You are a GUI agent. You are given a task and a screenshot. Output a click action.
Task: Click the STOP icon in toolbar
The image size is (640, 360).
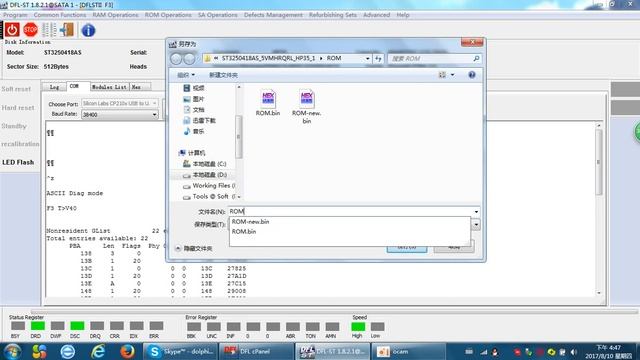pyautogui.click(x=31, y=30)
